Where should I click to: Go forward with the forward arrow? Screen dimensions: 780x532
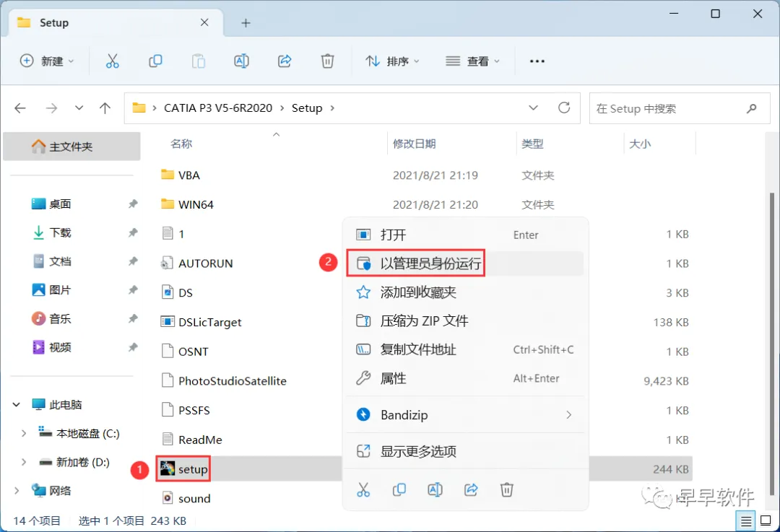[51, 108]
